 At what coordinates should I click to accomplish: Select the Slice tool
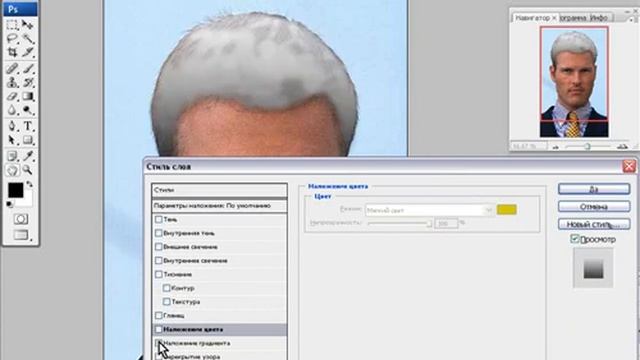(27, 52)
